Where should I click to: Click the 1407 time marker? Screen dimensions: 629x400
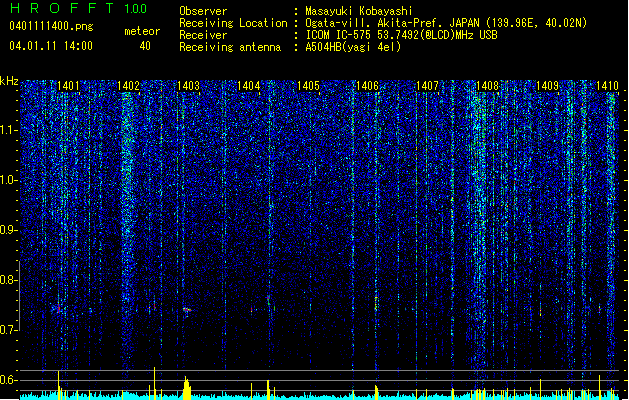pos(428,86)
